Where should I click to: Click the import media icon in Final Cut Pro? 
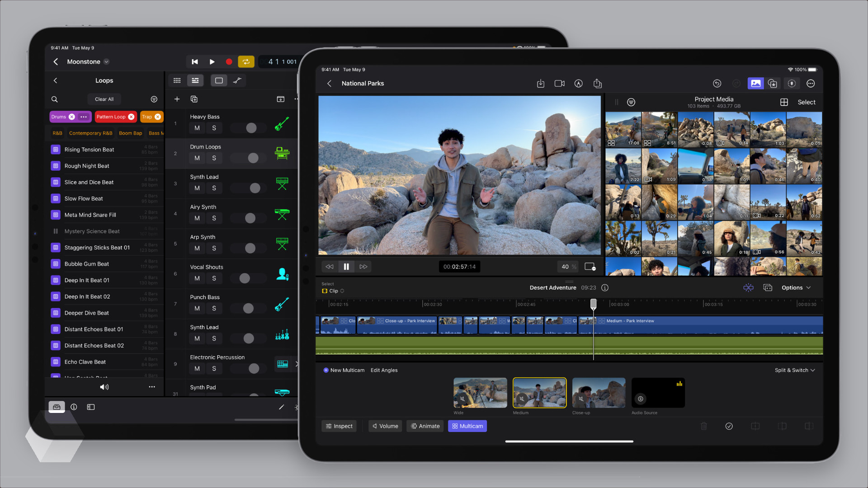point(540,84)
